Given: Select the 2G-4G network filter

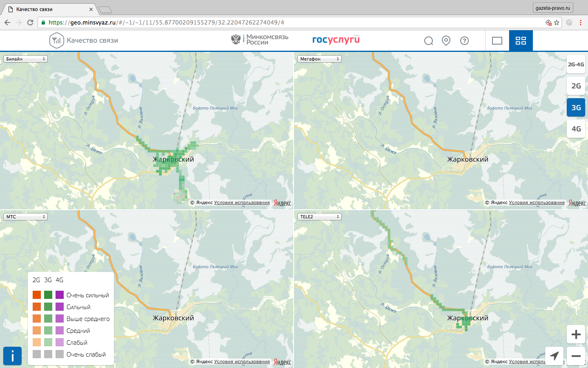Looking at the screenshot, I should [x=576, y=65].
